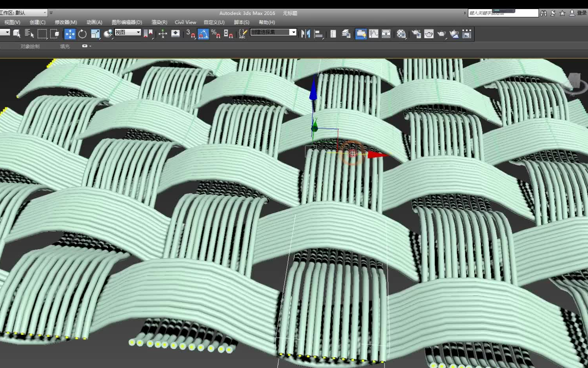Open Schematic View
This screenshot has width=588, height=368.
tap(386, 34)
